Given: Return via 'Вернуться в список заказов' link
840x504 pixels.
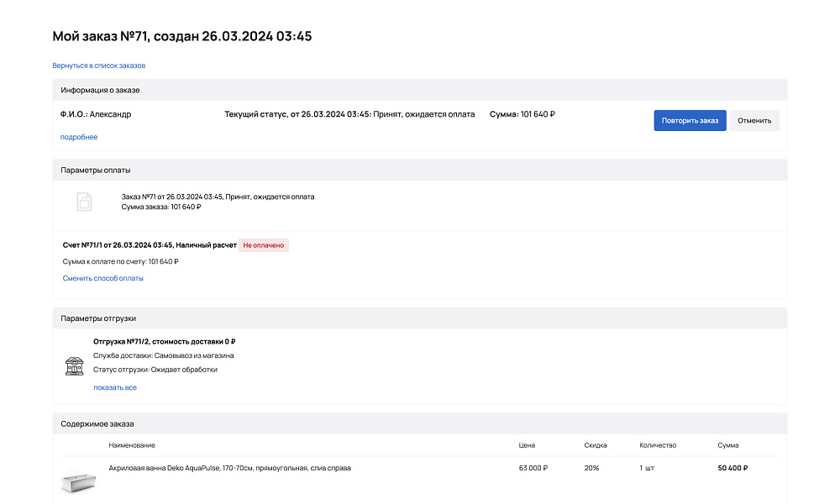Looking at the screenshot, I should coord(98,65).
